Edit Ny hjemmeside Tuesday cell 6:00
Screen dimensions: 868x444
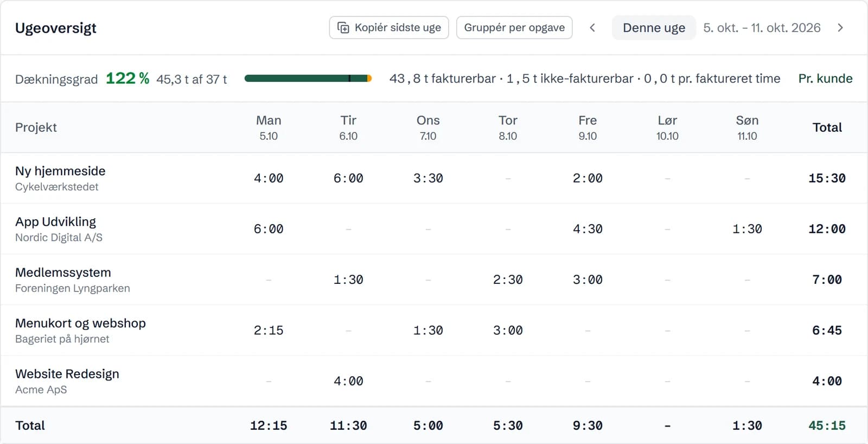point(348,178)
